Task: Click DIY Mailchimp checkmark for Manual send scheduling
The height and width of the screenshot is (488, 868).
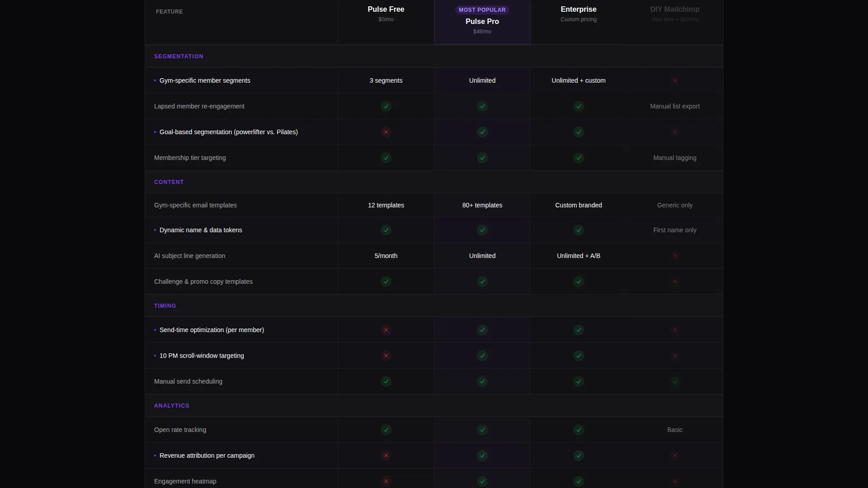Action: click(675, 381)
